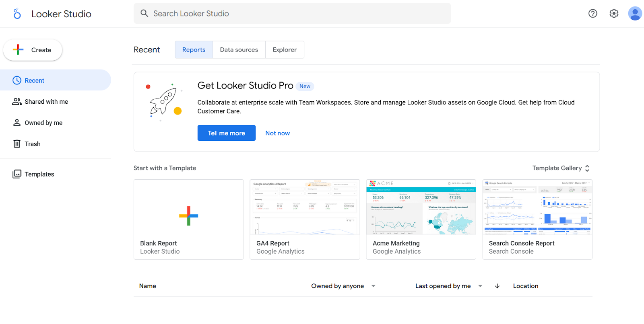Click the Blank Report title text
Screen dimensions: 644x324
pos(159,243)
